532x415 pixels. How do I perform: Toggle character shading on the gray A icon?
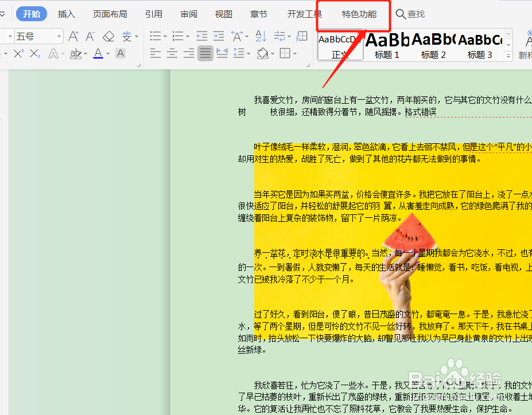tap(121, 53)
